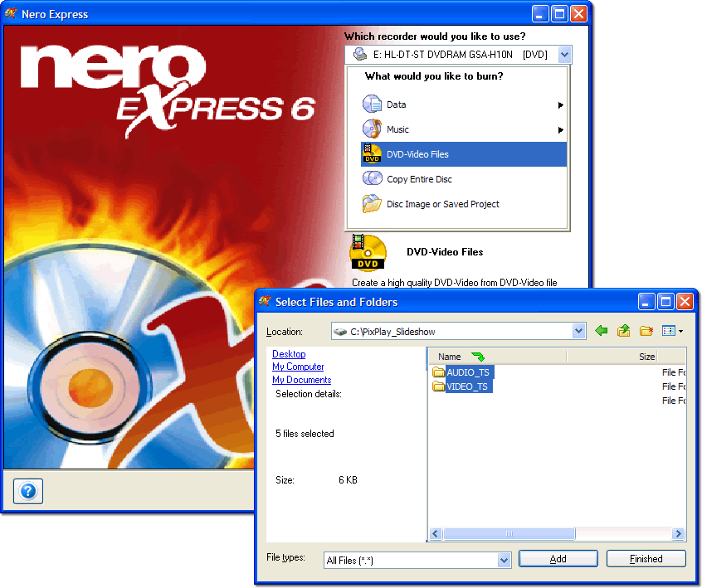The height and width of the screenshot is (588, 702).
Task: Click the Disc Image folder icon
Action: click(372, 204)
